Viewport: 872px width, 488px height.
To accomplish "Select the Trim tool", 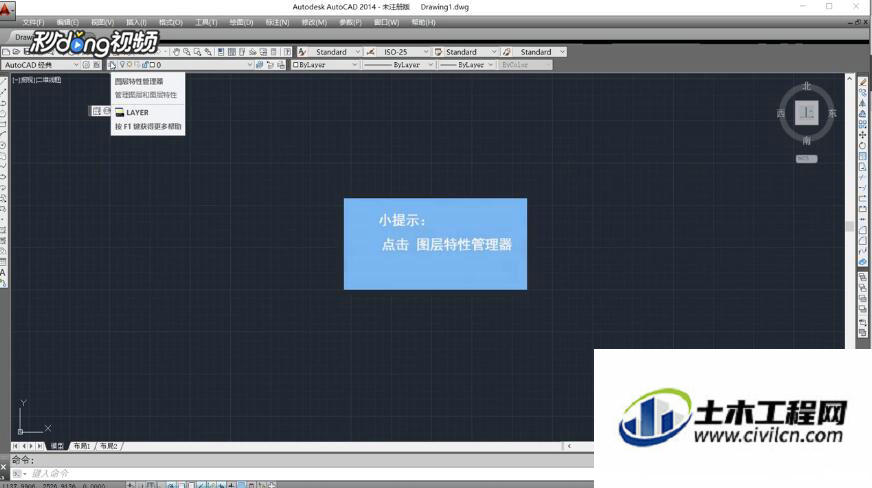I will 863,177.
